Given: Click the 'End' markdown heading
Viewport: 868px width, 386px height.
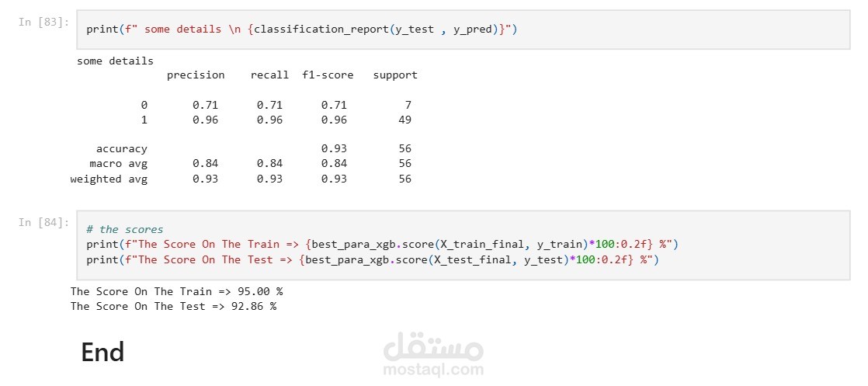Looking at the screenshot, I should (102, 353).
